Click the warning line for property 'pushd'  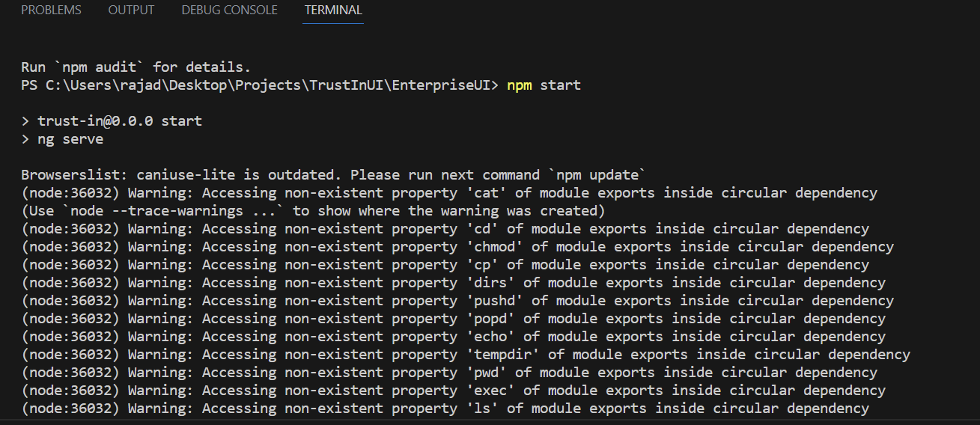457,301
